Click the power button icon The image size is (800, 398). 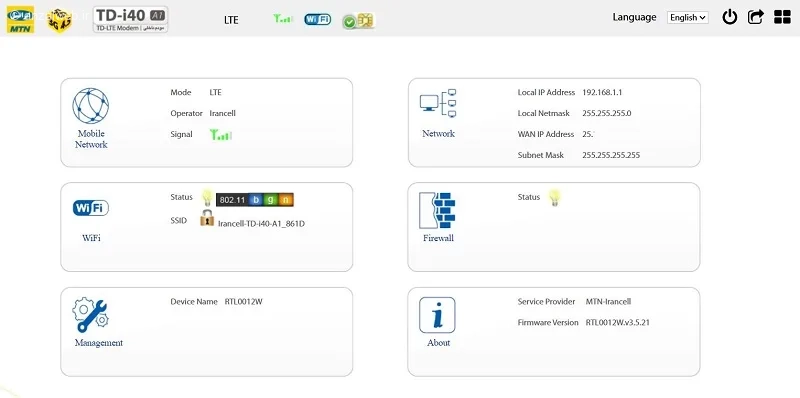(x=730, y=17)
